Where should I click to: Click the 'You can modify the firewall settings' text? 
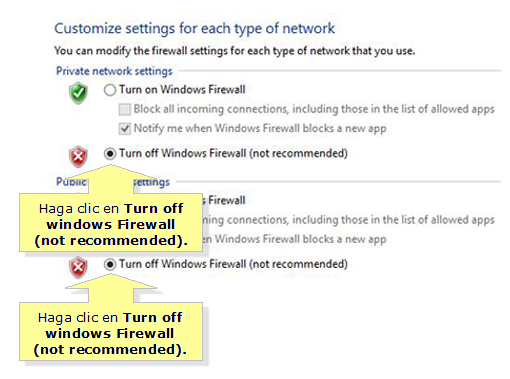235,51
